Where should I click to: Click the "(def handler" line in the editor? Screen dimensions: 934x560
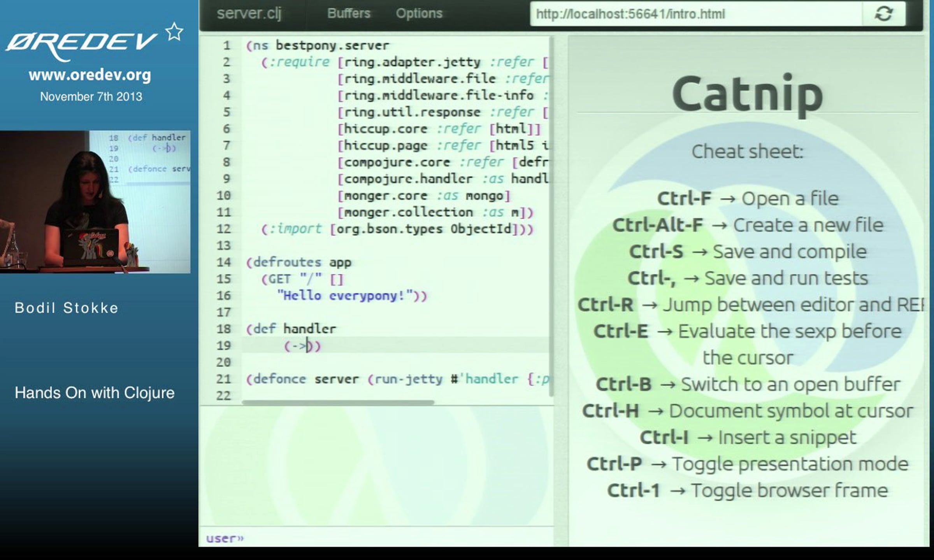291,329
